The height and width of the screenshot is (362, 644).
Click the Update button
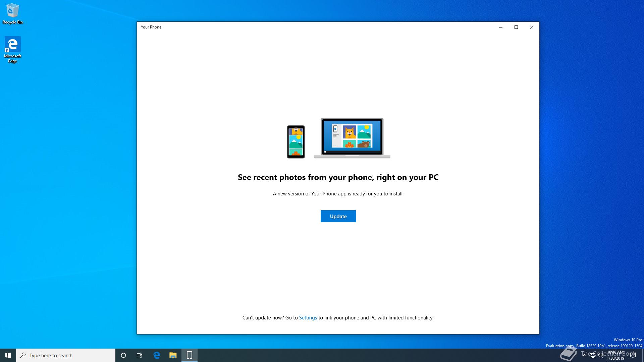[338, 216]
